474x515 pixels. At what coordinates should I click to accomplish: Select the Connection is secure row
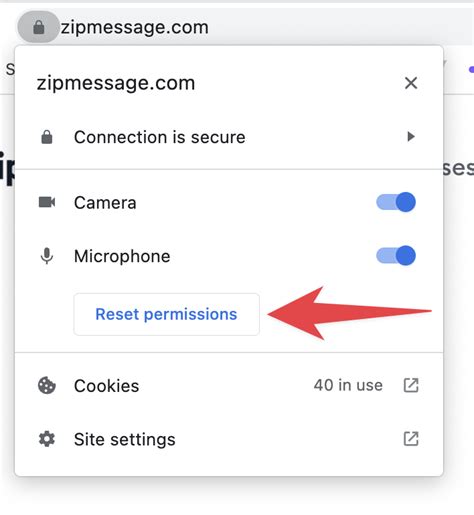pos(229,137)
